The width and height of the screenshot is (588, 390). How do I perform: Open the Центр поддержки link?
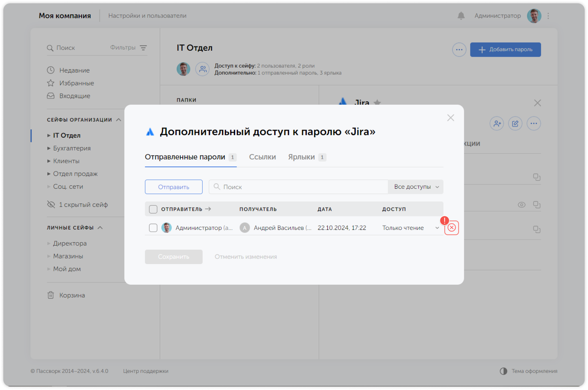tap(145, 371)
